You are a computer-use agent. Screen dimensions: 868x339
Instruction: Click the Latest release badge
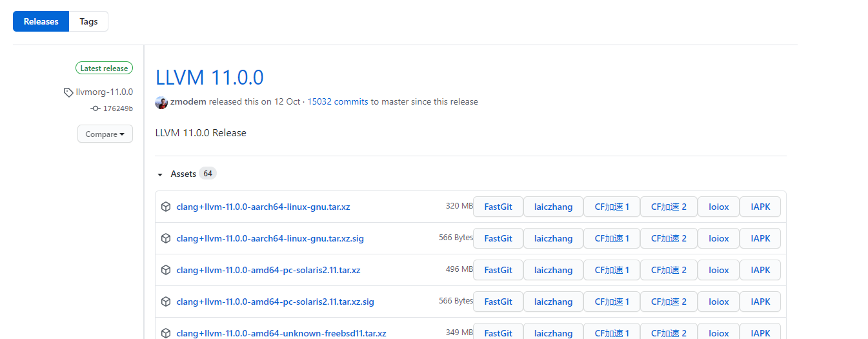pos(104,68)
